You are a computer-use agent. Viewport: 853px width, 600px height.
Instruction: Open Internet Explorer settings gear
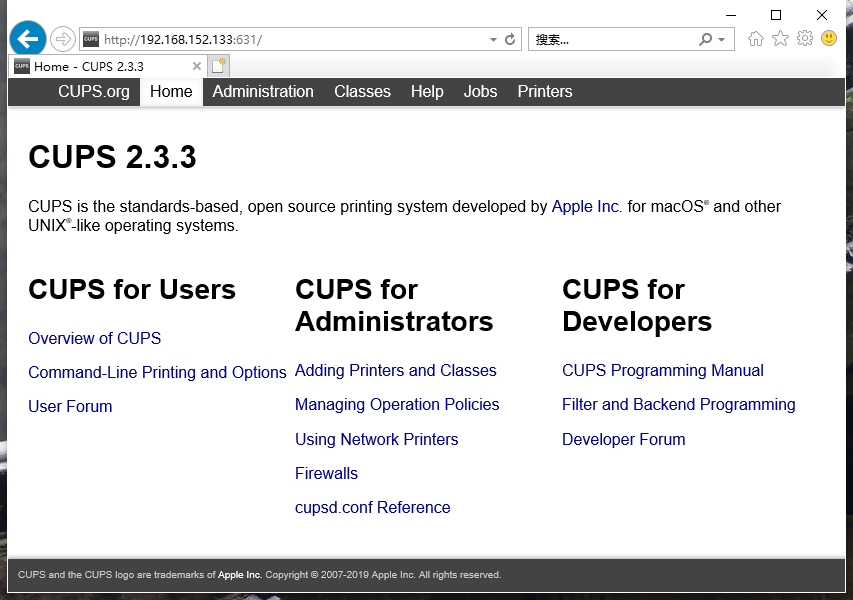click(804, 38)
